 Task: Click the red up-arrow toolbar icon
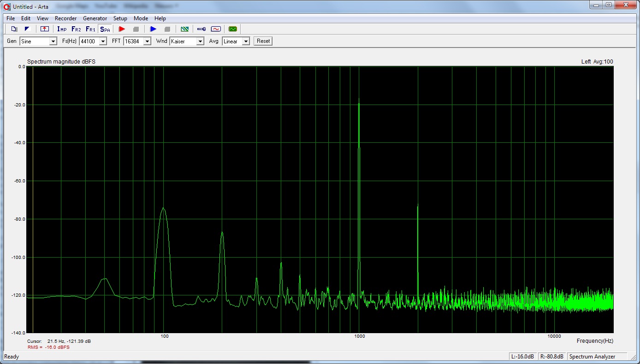pyautogui.click(x=44, y=29)
